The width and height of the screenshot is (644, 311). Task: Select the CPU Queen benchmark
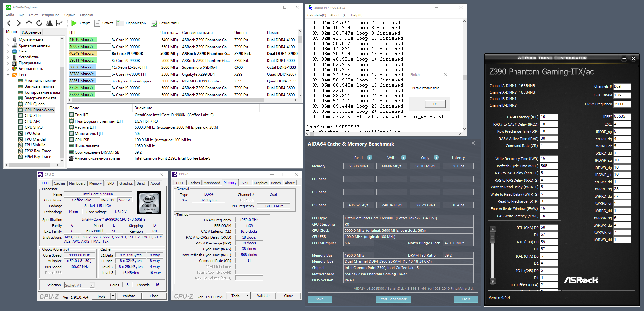click(x=35, y=104)
